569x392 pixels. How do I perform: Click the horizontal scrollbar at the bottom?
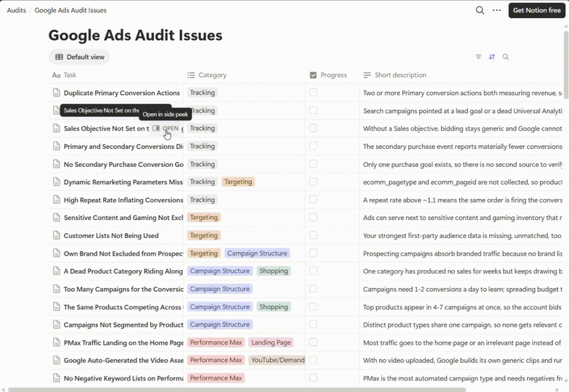237,389
